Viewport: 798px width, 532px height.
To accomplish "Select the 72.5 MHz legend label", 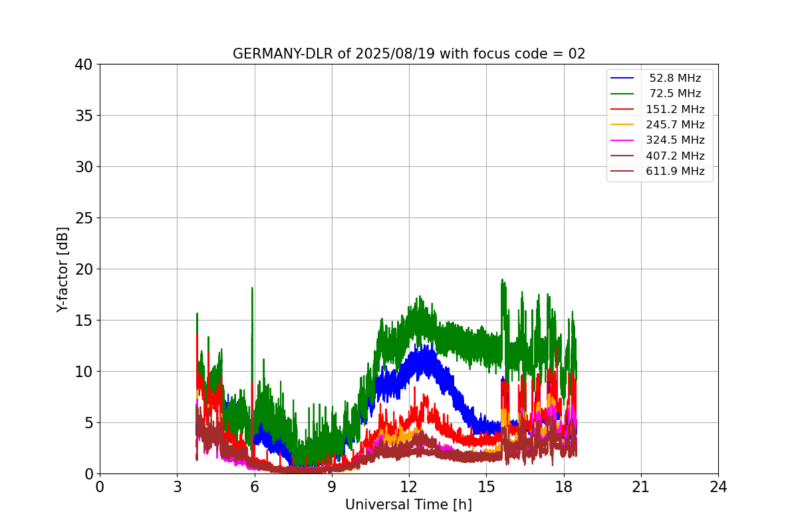I will [675, 94].
